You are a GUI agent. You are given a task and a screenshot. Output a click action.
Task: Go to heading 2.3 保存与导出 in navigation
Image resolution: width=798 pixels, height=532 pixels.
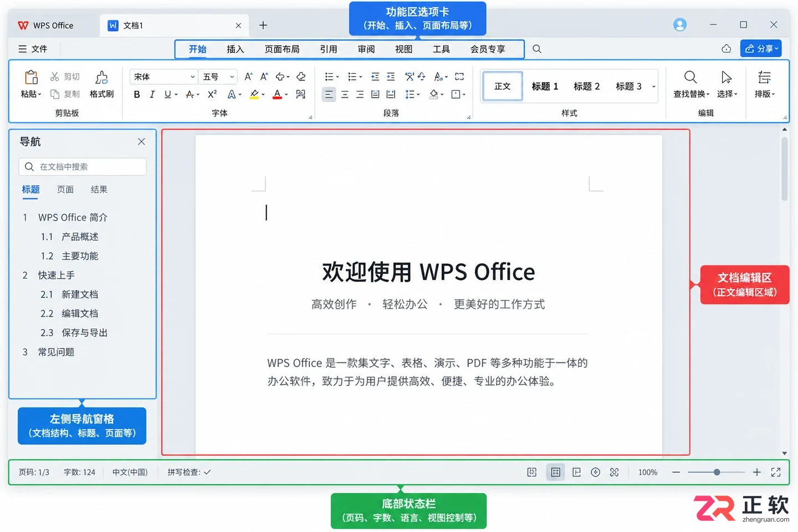74,332
